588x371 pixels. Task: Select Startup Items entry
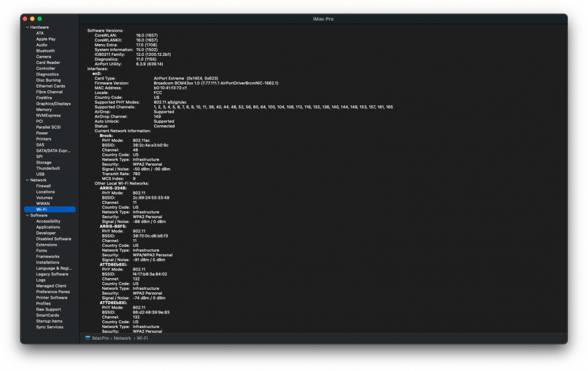[x=49, y=321]
